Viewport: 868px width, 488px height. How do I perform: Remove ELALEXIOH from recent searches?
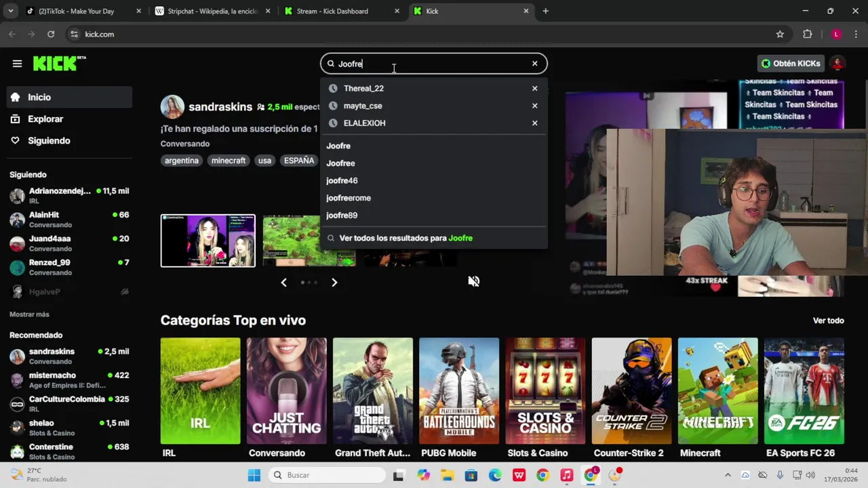[x=534, y=123]
